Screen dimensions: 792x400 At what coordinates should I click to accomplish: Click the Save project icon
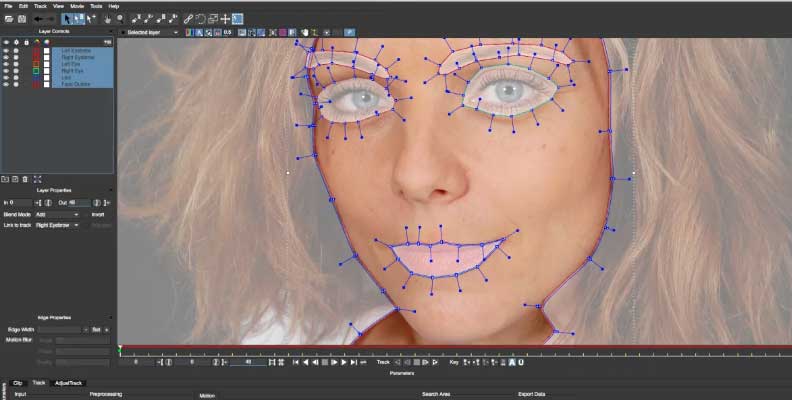point(22,18)
